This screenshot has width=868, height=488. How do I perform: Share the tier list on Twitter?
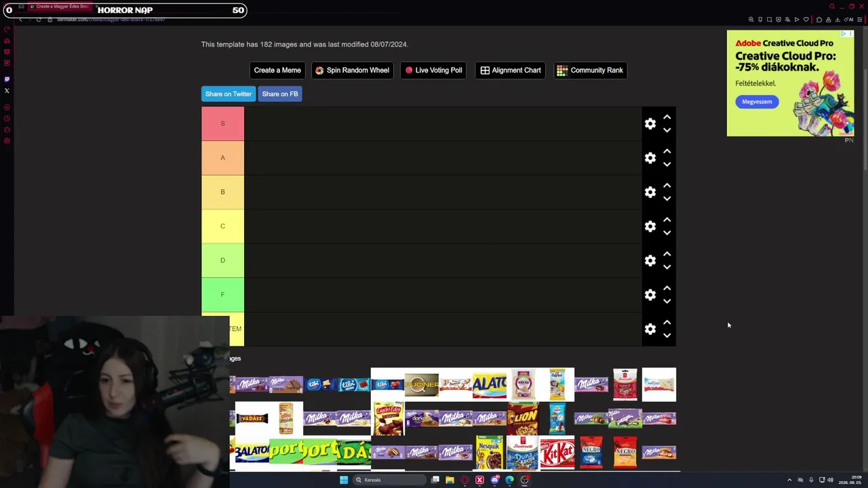coord(229,94)
